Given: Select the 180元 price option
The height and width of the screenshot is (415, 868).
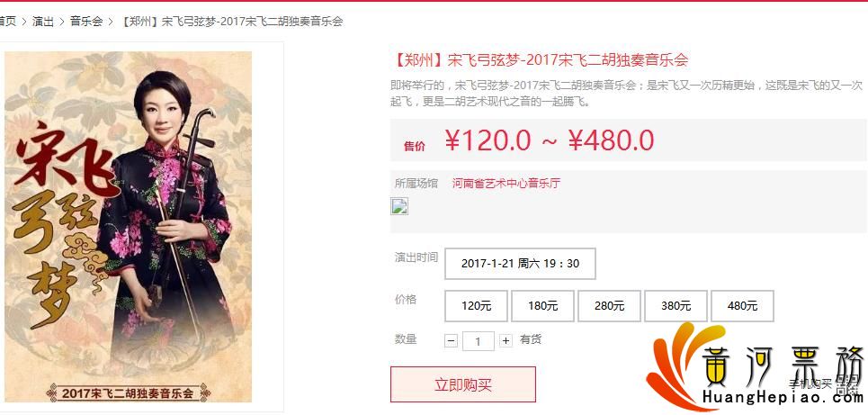Looking at the screenshot, I should click(542, 306).
